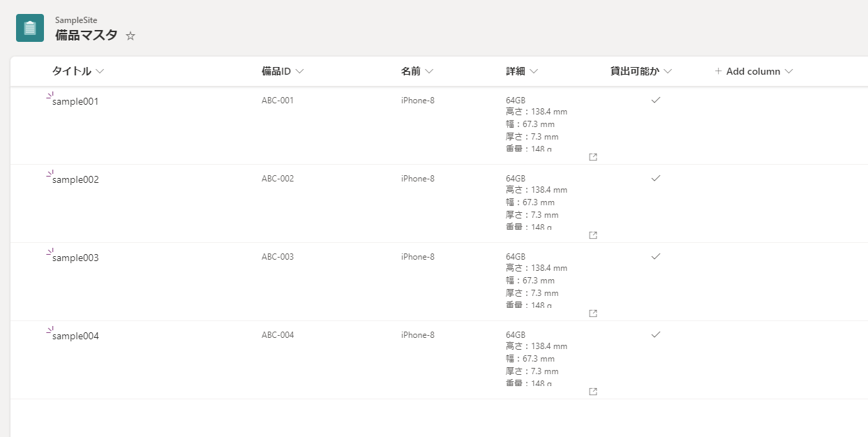Click 64GB detail text in sample004 row
The width and height of the screenshot is (868, 437).
click(x=516, y=335)
